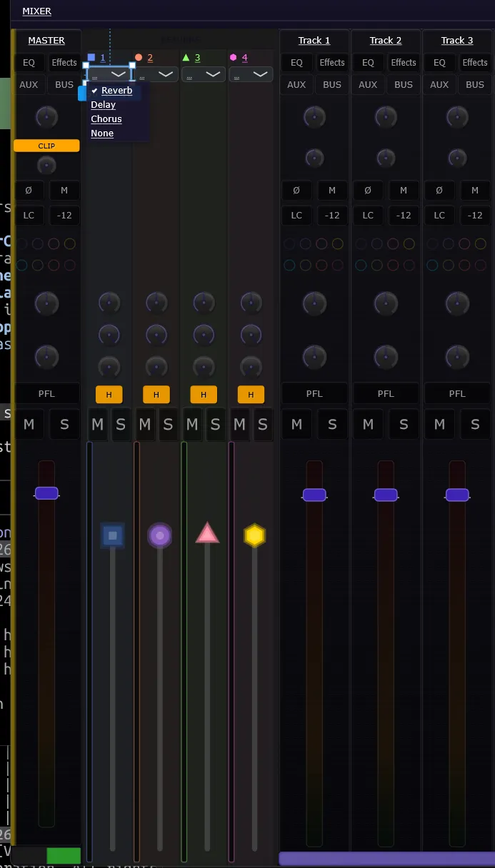This screenshot has width=495, height=868.
Task: Click the blue square fader handle on channel 1
Action: click(112, 535)
